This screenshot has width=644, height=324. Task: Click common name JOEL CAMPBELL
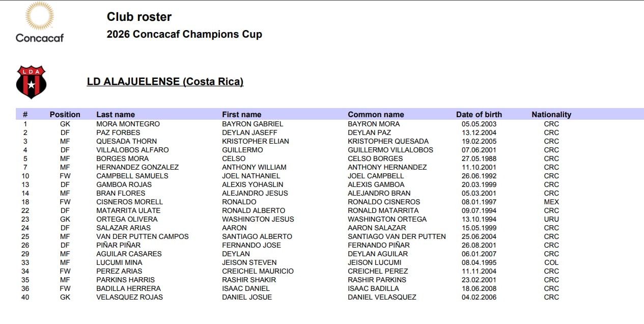pos(376,176)
